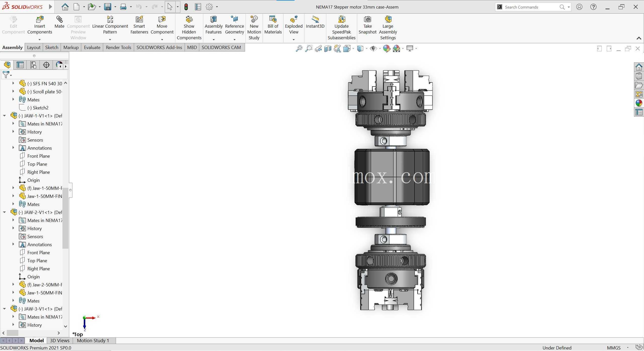The image size is (644, 351).
Task: Collapse the JAW-2-V1 tree node
Action: [x=4, y=212]
